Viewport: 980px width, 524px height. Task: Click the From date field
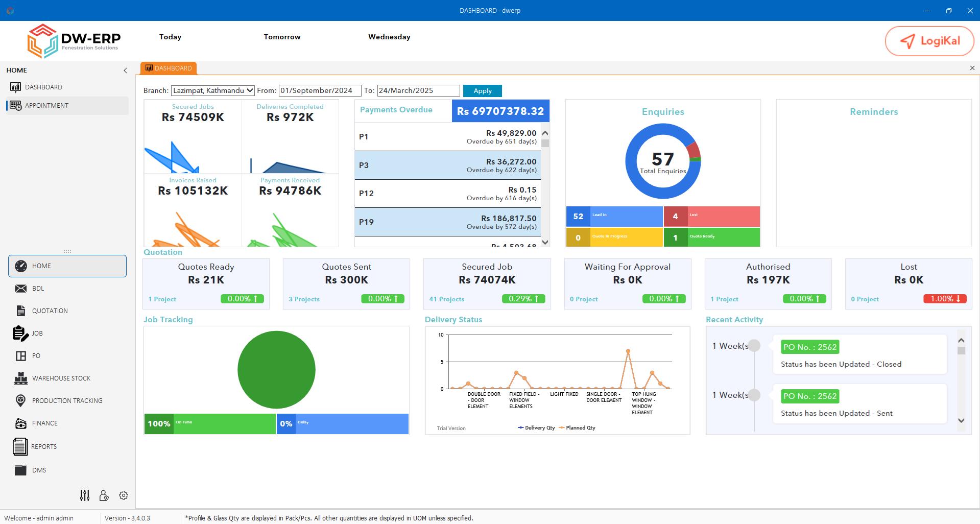(320, 90)
